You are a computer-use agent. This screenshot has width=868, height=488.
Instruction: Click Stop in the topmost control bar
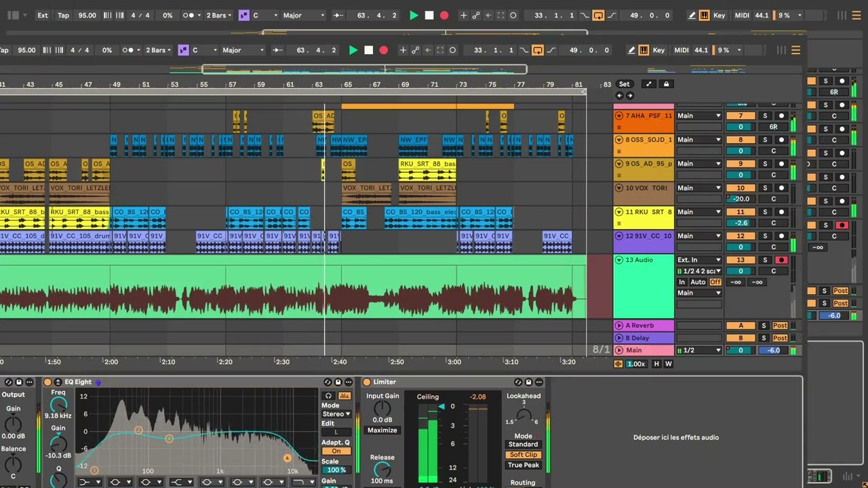(x=429, y=15)
